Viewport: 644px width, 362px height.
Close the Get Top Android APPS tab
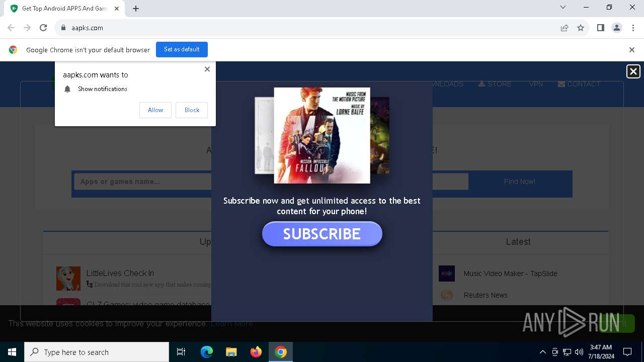(117, 9)
